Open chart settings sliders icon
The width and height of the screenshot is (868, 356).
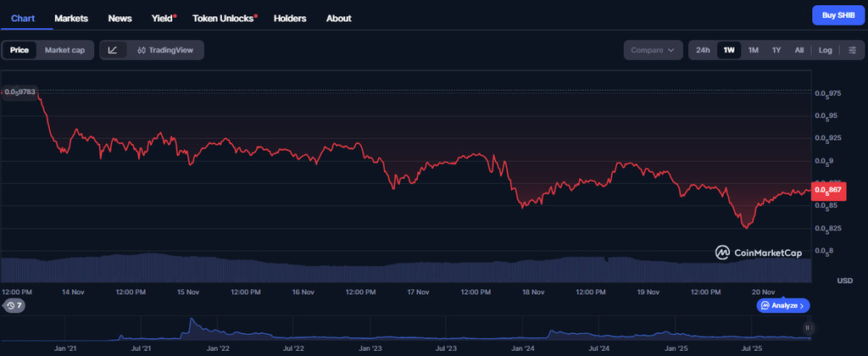pyautogui.click(x=852, y=50)
